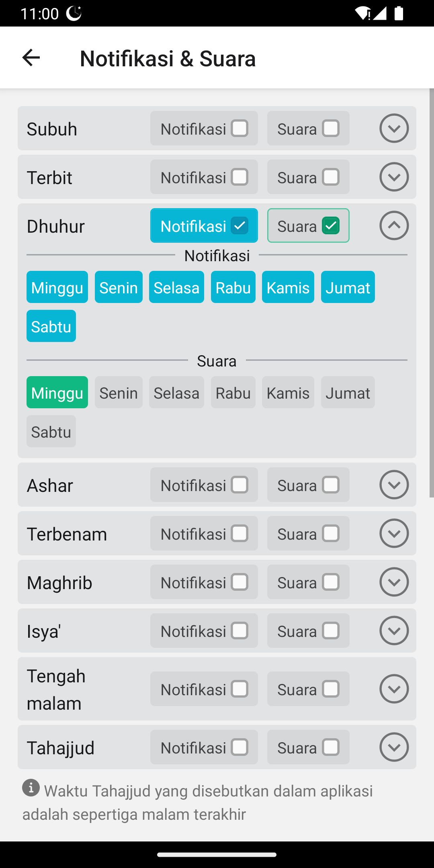Expand the Terbenam row chevron

[394, 533]
